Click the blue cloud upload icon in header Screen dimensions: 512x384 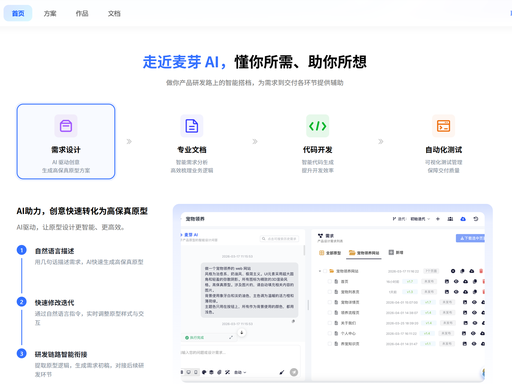pos(463,219)
